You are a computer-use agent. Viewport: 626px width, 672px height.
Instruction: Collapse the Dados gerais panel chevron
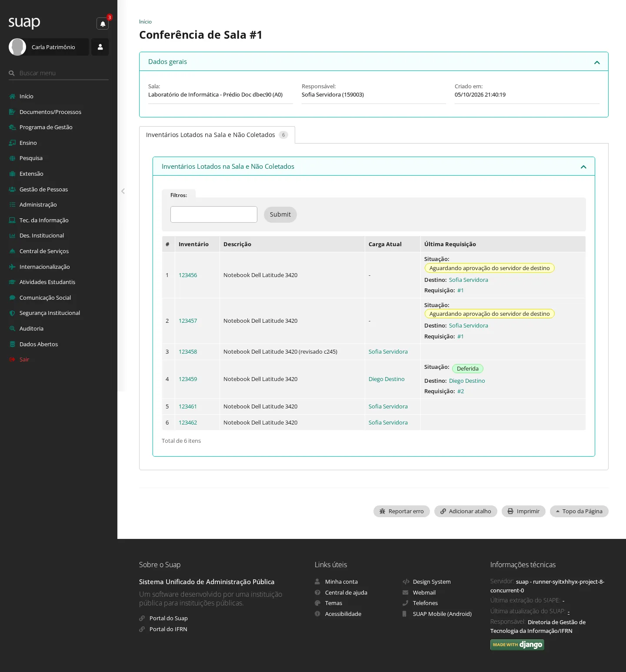597,62
